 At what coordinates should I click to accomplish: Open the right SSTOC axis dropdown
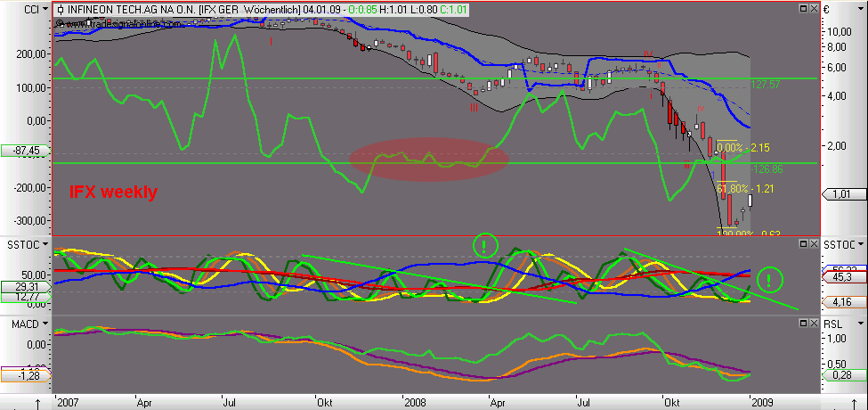[x=860, y=245]
